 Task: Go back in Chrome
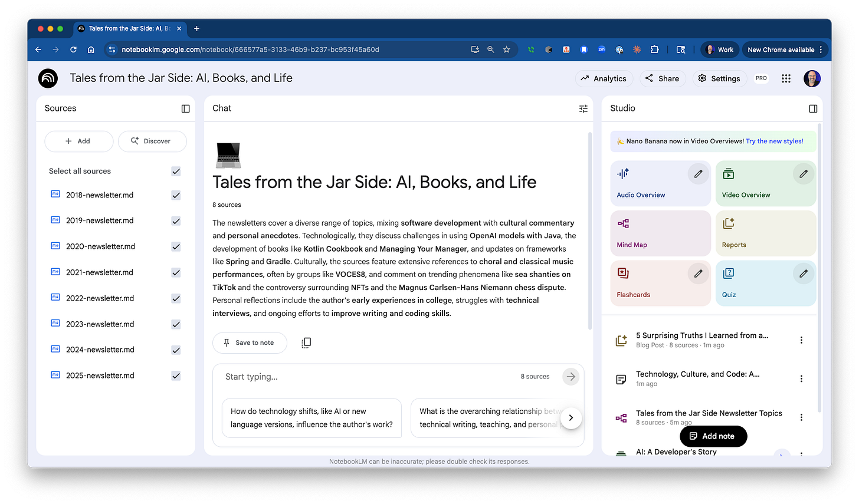38,50
